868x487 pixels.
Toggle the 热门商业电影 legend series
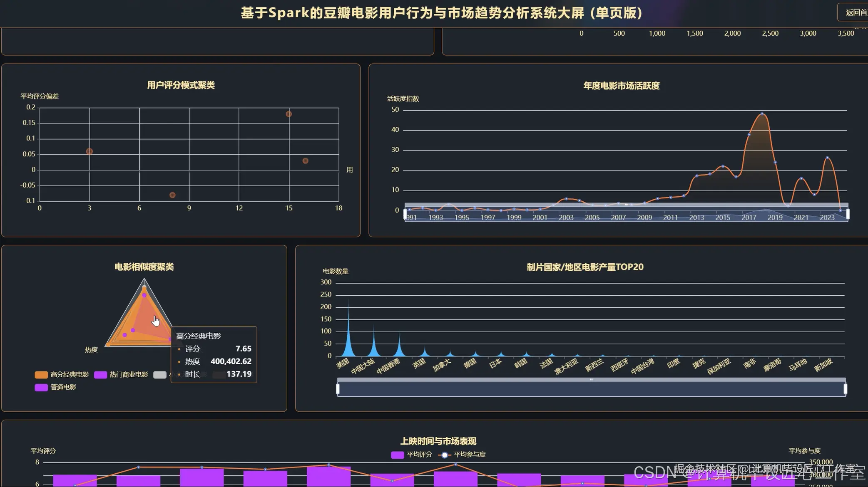pyautogui.click(x=121, y=374)
